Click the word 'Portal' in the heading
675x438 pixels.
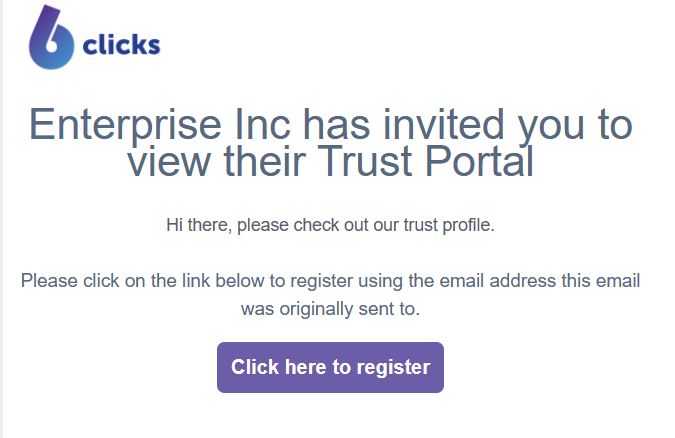coord(480,161)
